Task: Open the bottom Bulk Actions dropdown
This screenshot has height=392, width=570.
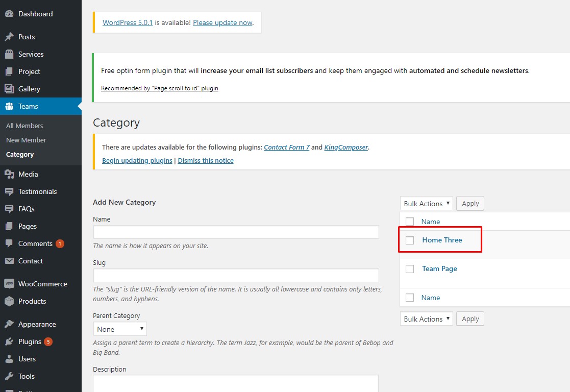Action: pos(427,319)
